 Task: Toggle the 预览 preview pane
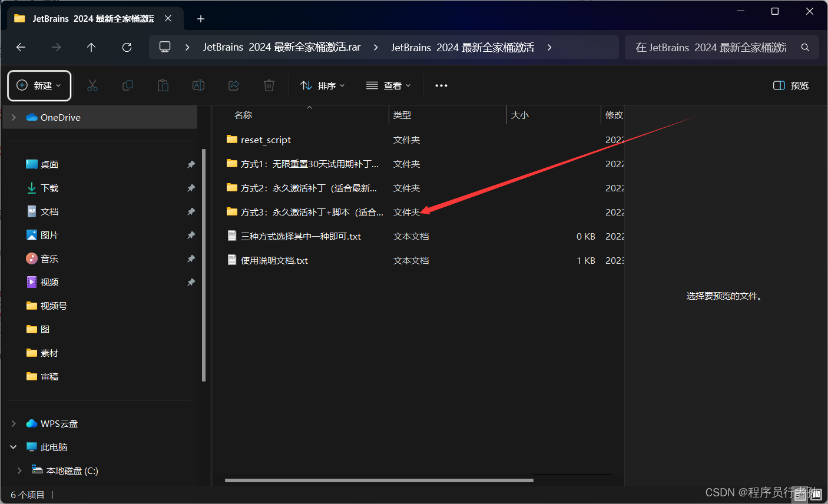click(x=791, y=85)
